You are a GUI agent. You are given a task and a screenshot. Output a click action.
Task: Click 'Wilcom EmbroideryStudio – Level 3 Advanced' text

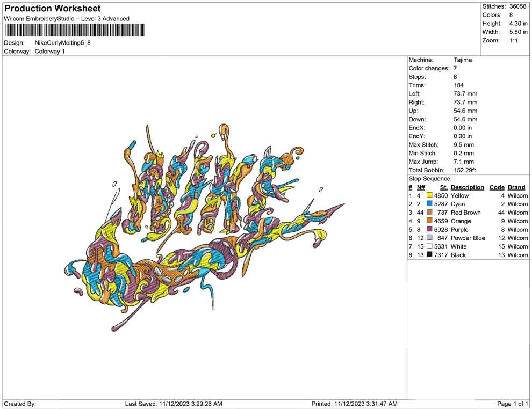67,19
